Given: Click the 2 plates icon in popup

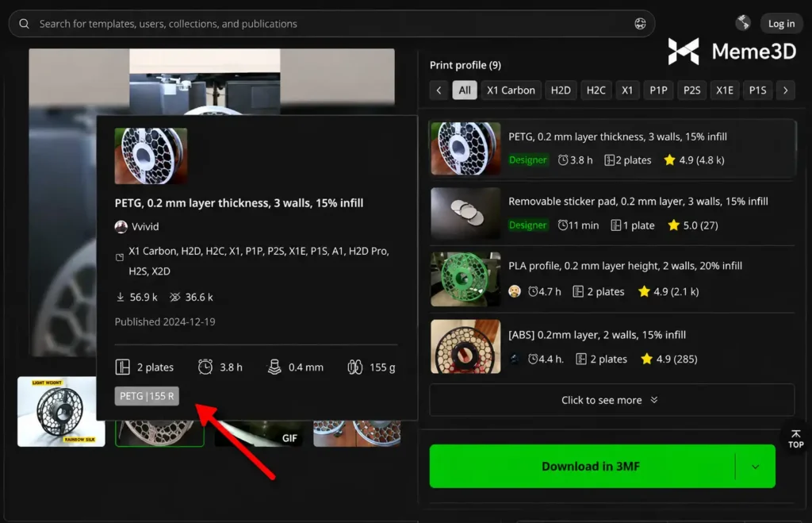Looking at the screenshot, I should (123, 367).
